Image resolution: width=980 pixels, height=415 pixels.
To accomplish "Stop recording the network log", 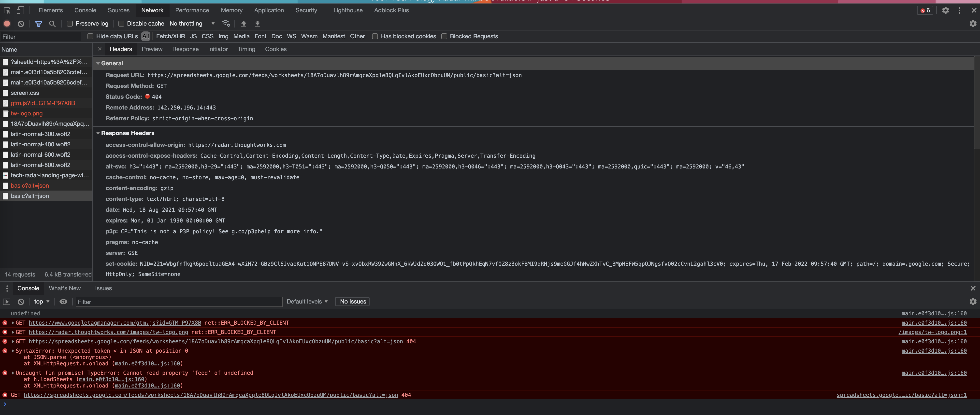I will coord(7,23).
